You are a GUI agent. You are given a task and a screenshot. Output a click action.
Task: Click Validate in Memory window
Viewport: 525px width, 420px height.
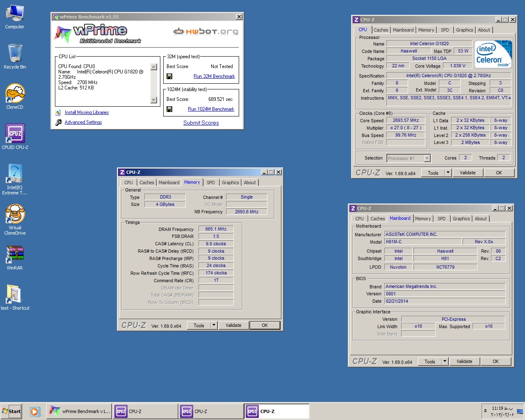pyautogui.click(x=233, y=325)
